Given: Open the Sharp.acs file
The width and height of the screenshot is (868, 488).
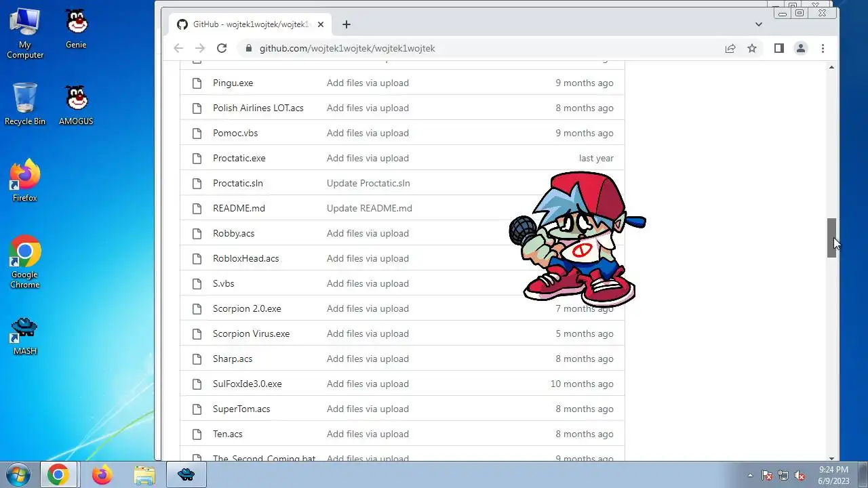Looking at the screenshot, I should click(x=233, y=359).
